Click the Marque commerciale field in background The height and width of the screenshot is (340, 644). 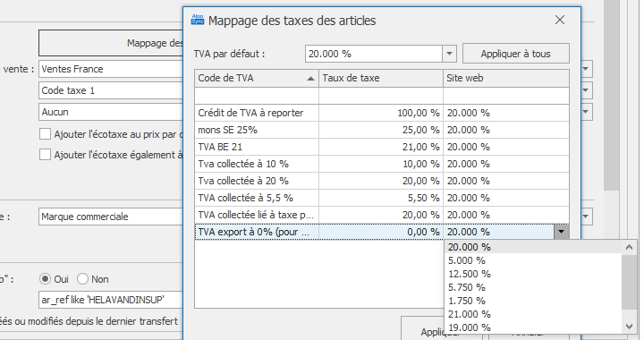(x=111, y=217)
